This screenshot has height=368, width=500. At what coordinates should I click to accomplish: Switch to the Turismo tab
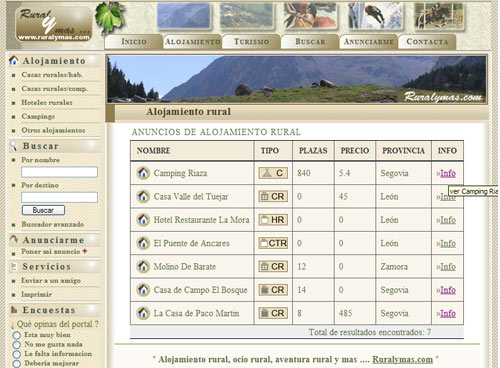tap(251, 42)
